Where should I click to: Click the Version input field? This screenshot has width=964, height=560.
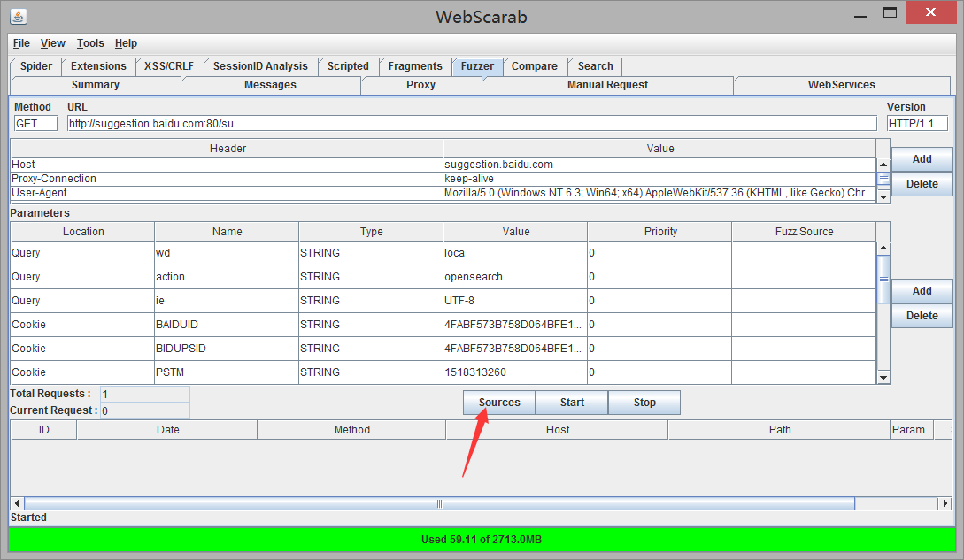[917, 124]
